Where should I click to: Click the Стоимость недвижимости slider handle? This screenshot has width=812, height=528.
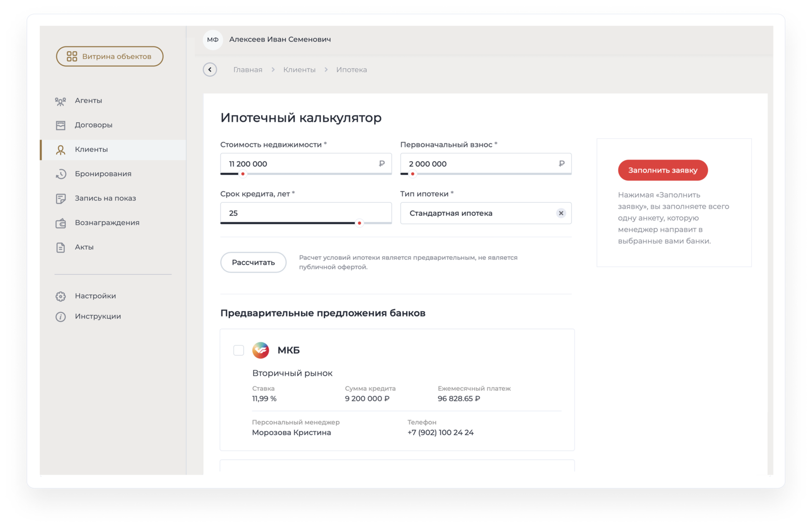[x=243, y=174]
